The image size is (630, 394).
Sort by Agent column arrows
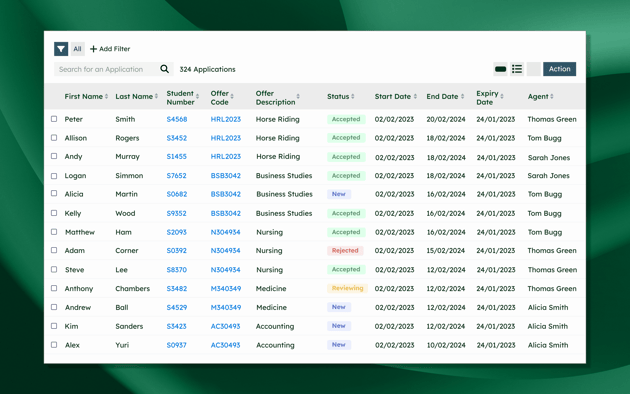552,96
